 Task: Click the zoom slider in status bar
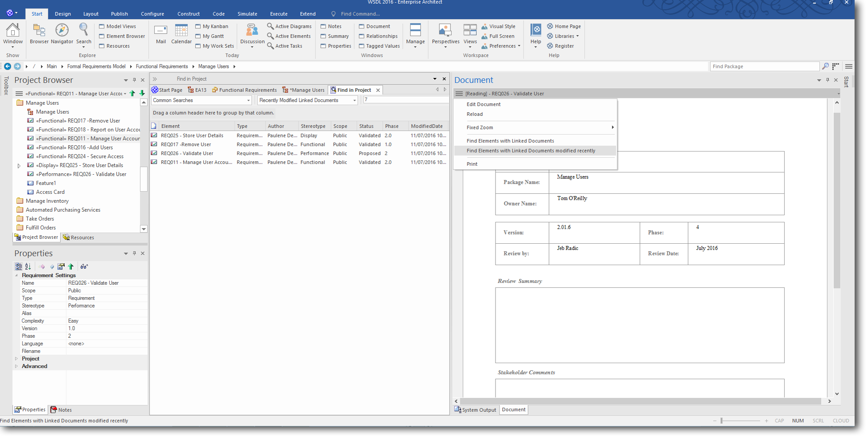[721, 421]
